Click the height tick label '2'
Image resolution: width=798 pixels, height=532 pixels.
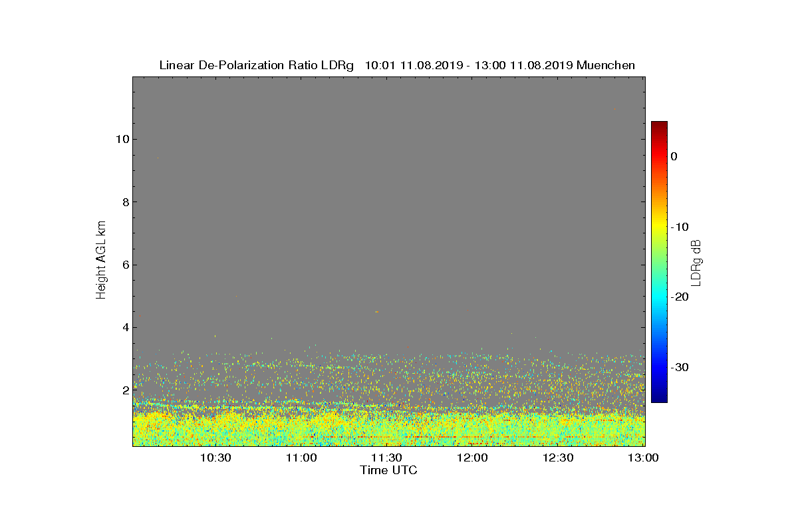coord(124,390)
